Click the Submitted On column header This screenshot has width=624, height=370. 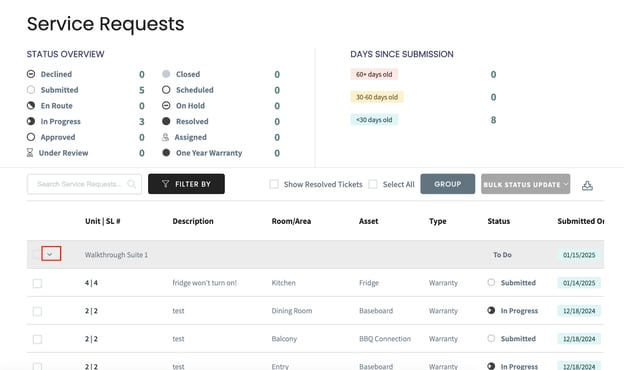(x=581, y=221)
